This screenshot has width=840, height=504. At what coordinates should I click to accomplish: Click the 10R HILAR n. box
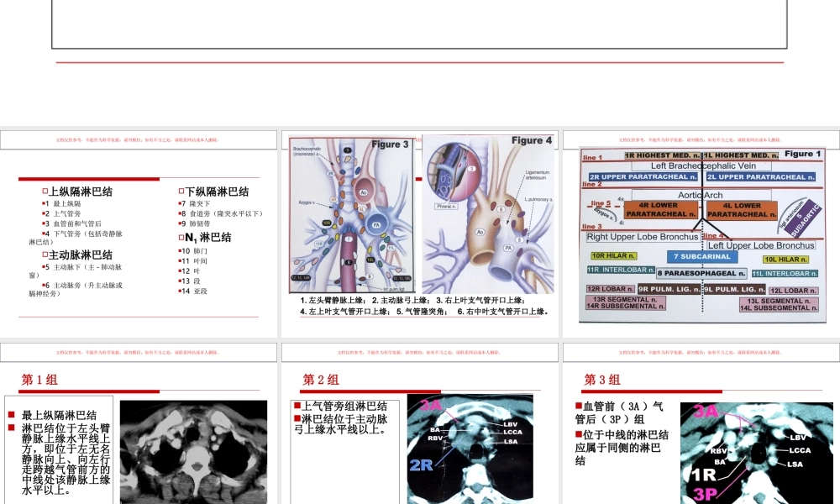tap(613, 256)
